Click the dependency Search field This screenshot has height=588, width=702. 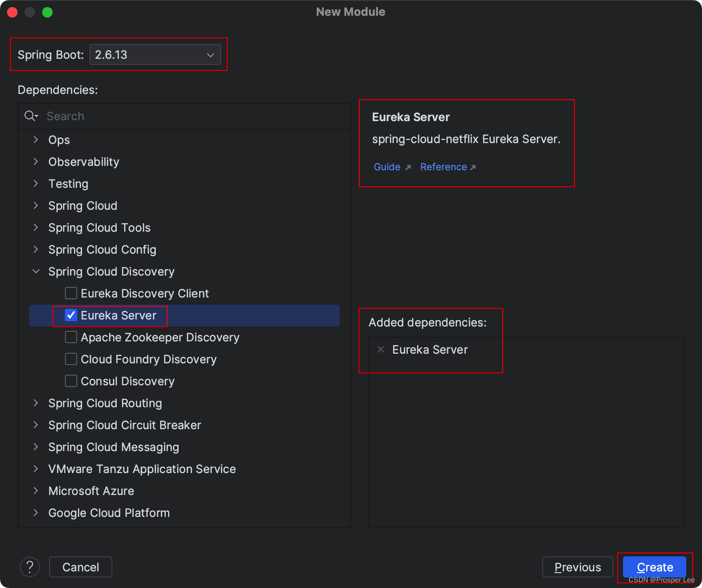click(x=184, y=116)
